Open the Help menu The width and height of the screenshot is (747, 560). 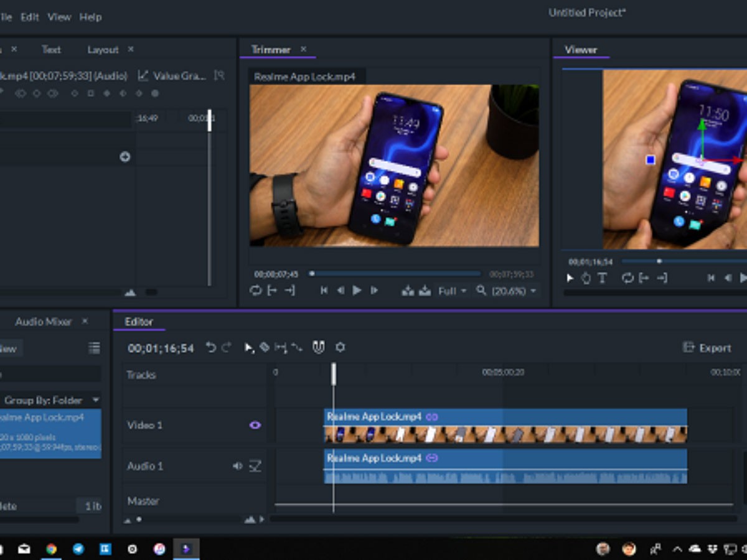coord(90,17)
